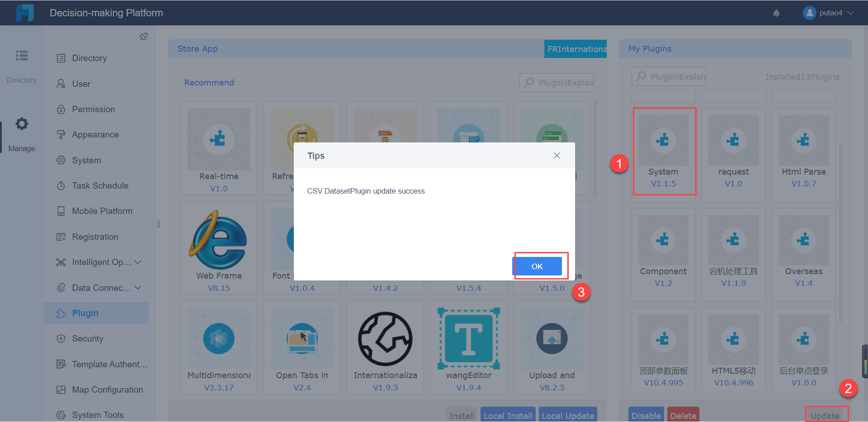Open the Web Frame plugin icon
The height and width of the screenshot is (422, 868).
coord(219,239)
